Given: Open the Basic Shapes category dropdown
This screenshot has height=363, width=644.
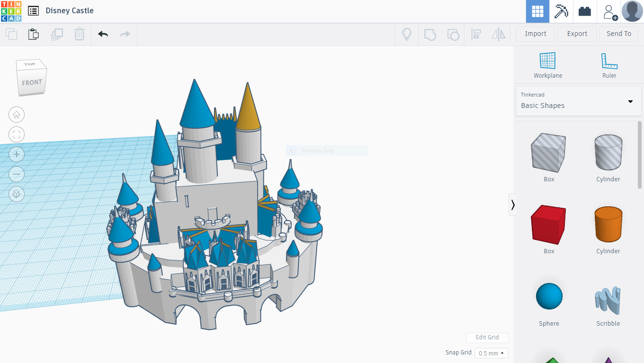Looking at the screenshot, I should [x=578, y=101].
